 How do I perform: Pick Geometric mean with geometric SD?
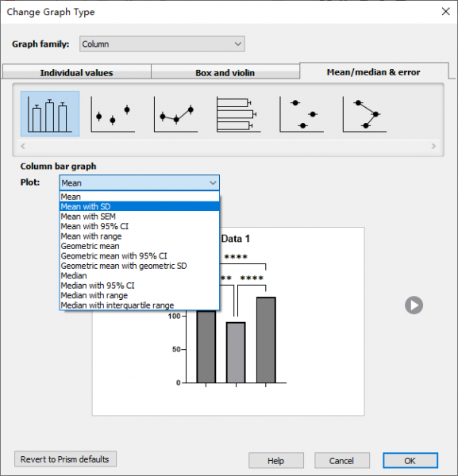[140, 266]
